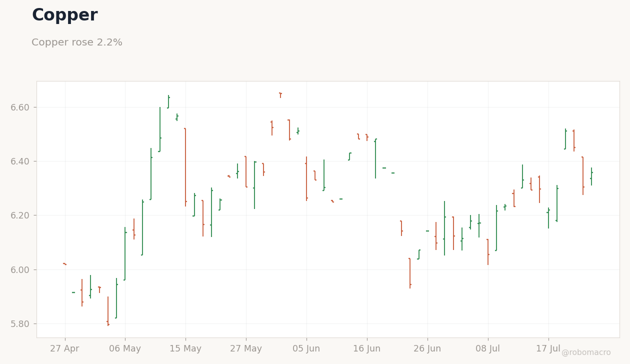The image size is (630, 364).
Task: Click the '08 Jul' x-axis label
Action: click(488, 348)
